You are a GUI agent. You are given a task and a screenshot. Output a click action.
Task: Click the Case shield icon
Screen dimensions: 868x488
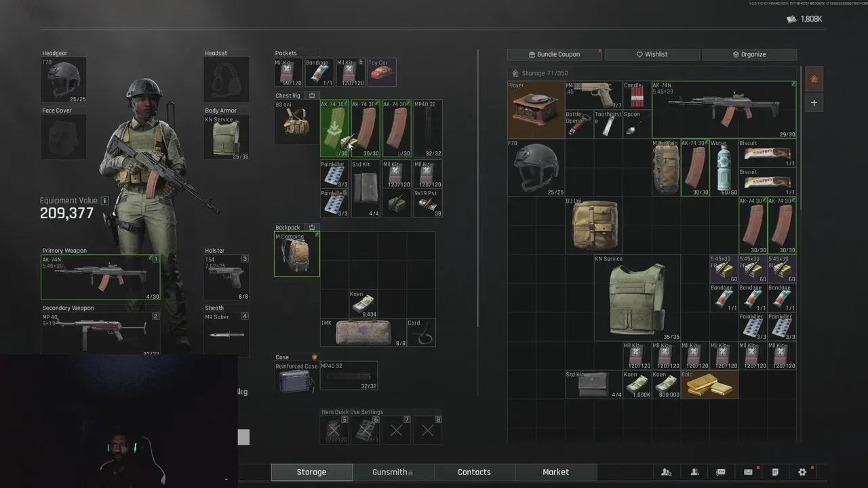[x=314, y=357]
